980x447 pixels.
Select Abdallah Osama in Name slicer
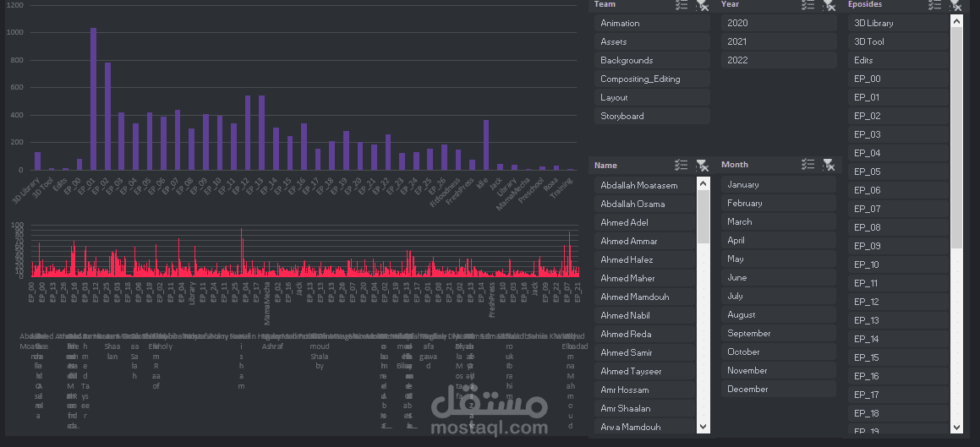tap(644, 204)
